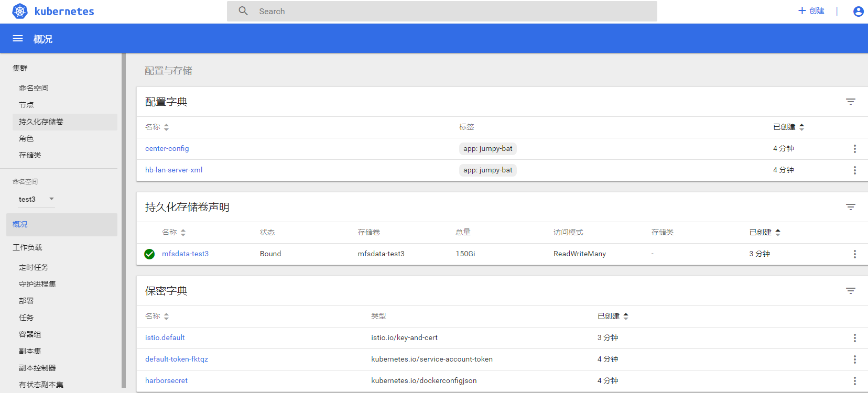The image size is (868, 393).
Task: Click the 150Gi capacity value
Action: tap(465, 254)
